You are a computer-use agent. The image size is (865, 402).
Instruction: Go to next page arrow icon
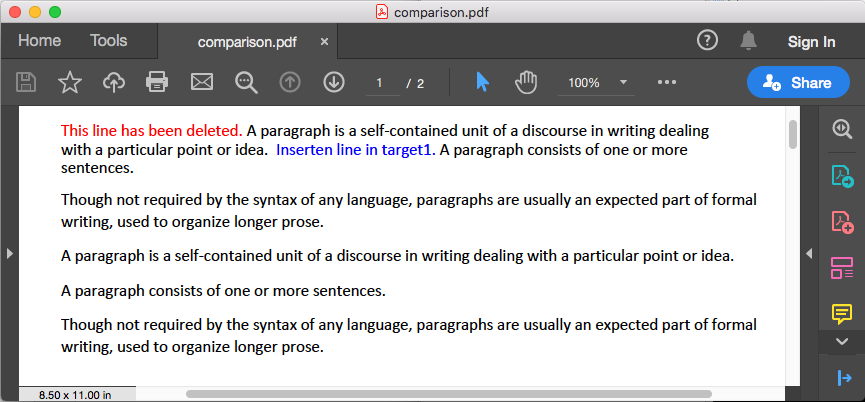pos(334,83)
